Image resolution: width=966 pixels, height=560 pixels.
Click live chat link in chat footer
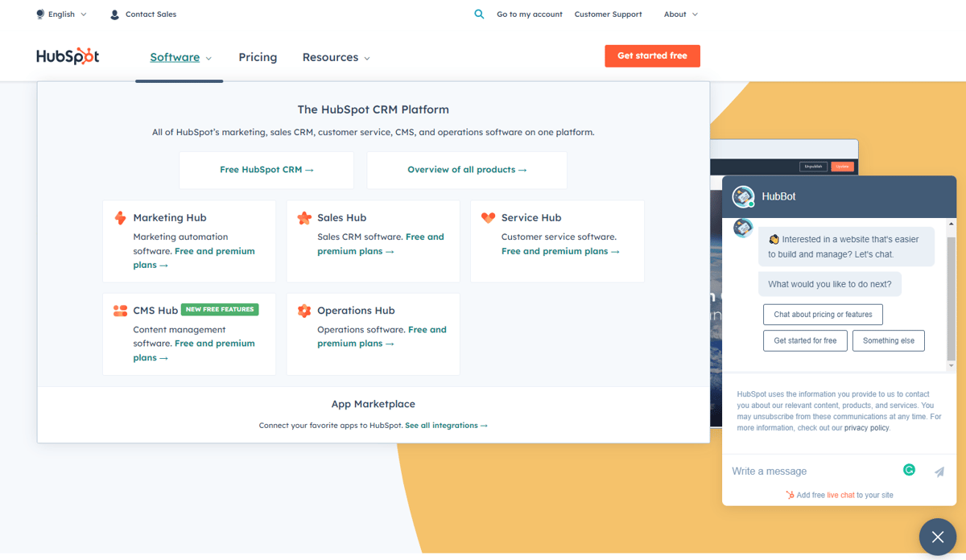coord(840,495)
